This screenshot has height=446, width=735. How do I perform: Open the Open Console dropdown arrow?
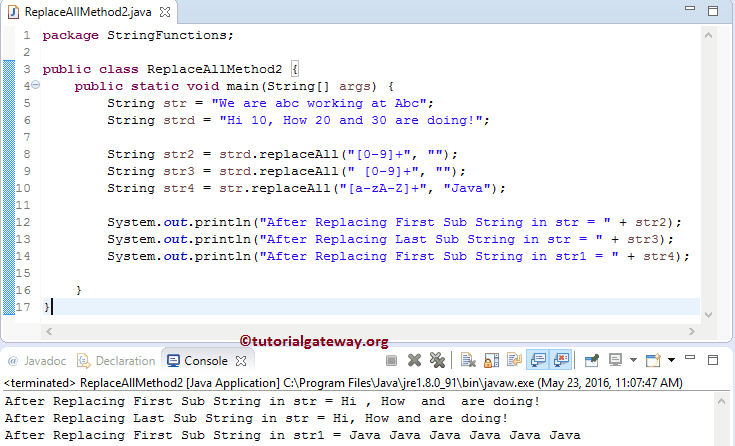[x=671, y=360]
